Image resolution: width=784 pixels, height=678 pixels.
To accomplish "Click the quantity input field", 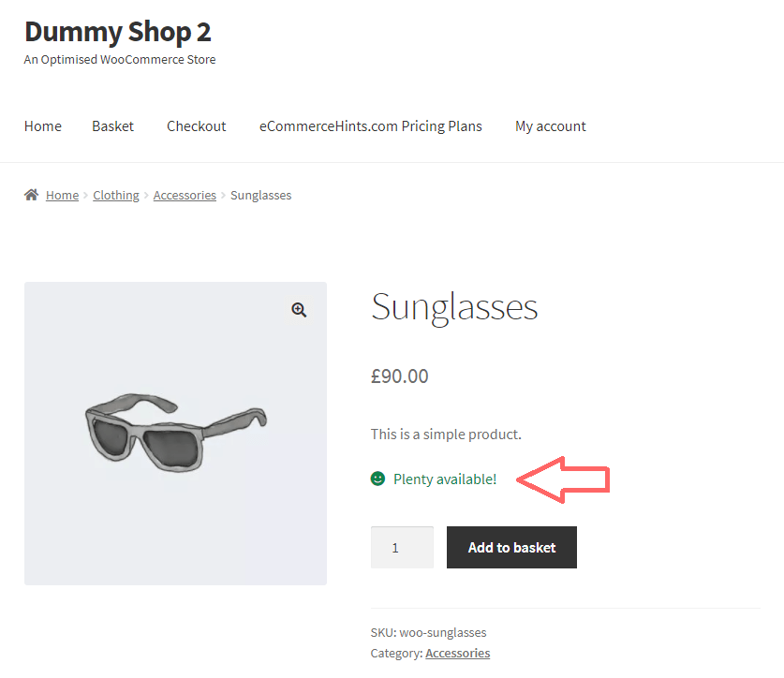I will [x=402, y=547].
